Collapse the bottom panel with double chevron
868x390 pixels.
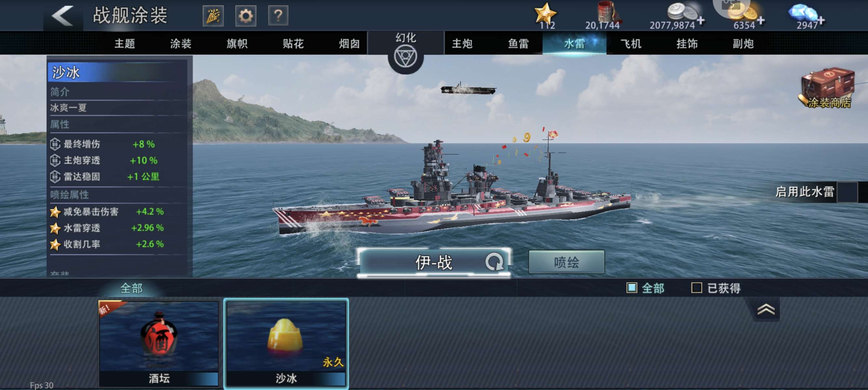point(766,309)
